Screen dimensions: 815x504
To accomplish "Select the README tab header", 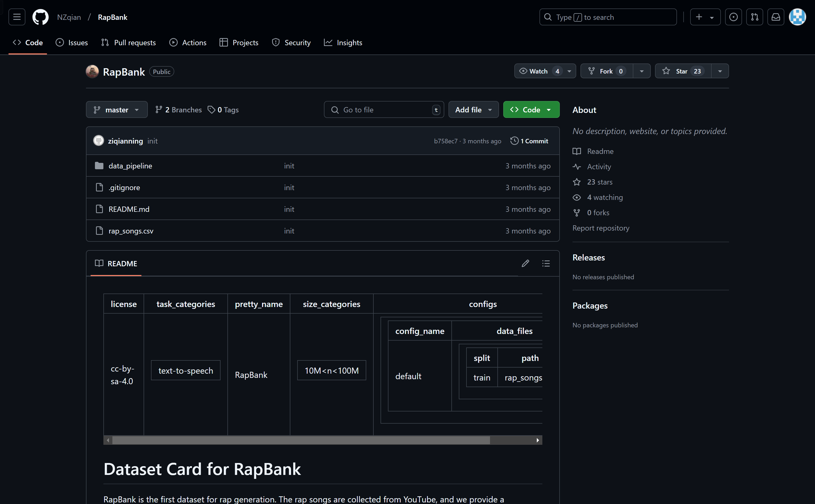I will [x=116, y=263].
